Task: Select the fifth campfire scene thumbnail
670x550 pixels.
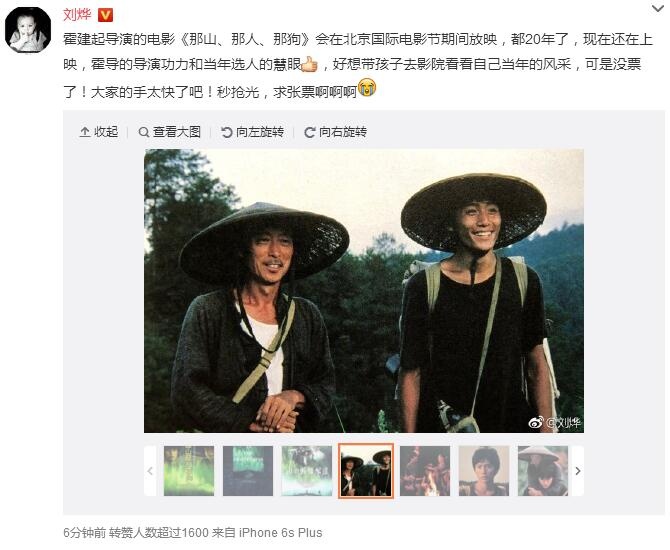Action: tap(425, 471)
